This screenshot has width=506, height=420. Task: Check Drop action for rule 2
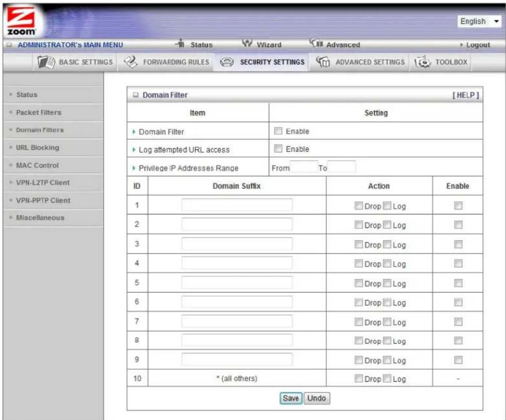pos(358,225)
